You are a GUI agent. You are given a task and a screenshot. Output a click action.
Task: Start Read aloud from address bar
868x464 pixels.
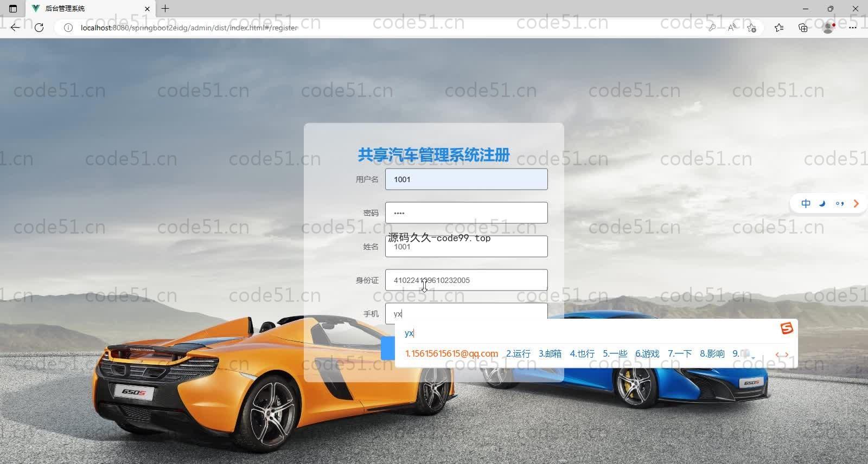point(732,28)
